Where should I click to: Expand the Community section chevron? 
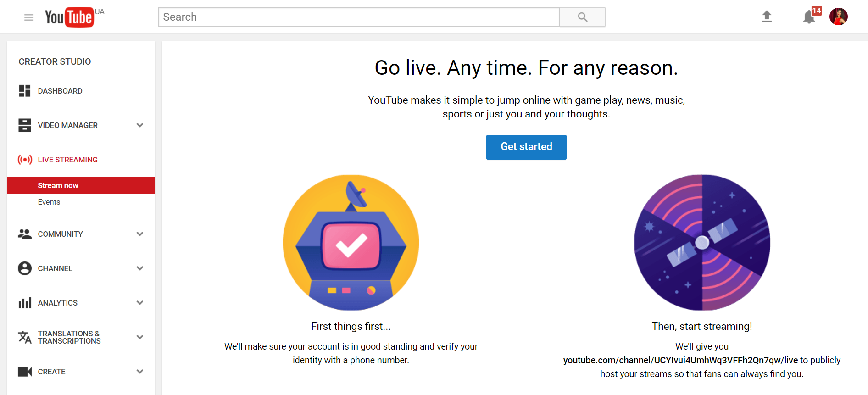(x=140, y=234)
